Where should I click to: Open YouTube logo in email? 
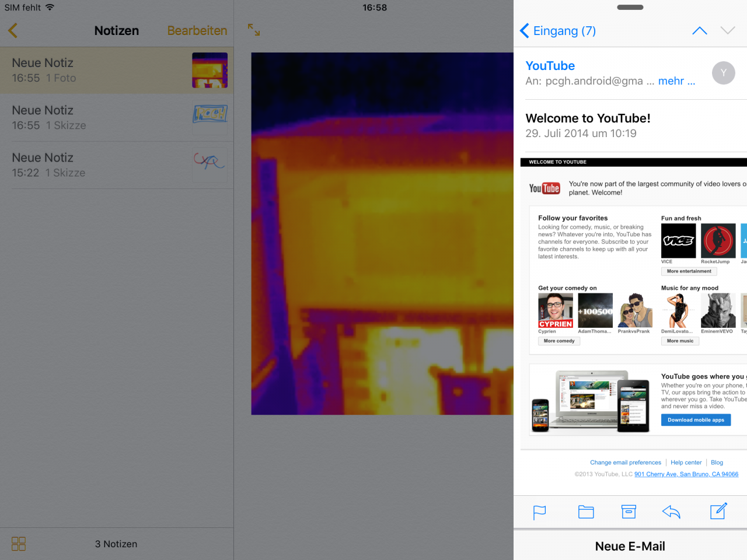point(544,188)
